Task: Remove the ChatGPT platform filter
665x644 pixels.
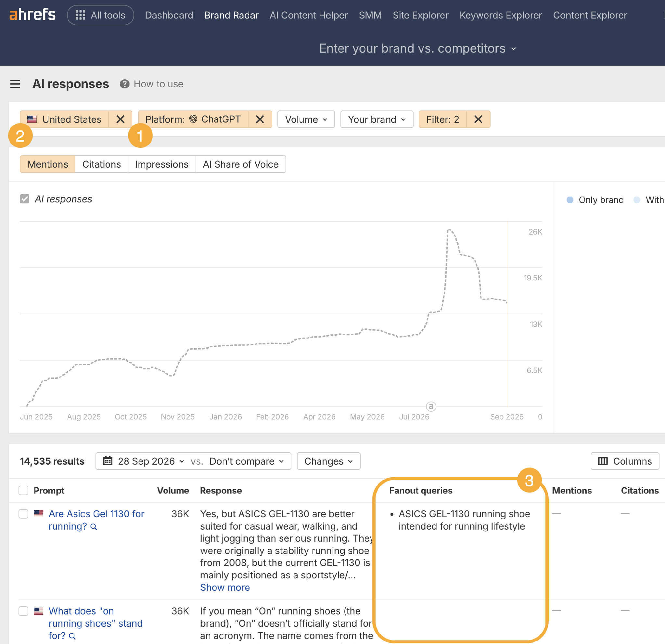Action: [260, 119]
